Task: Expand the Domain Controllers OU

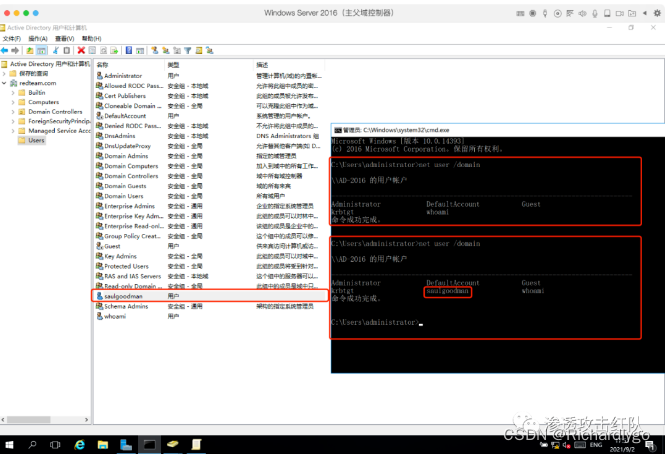Action: tap(13, 112)
